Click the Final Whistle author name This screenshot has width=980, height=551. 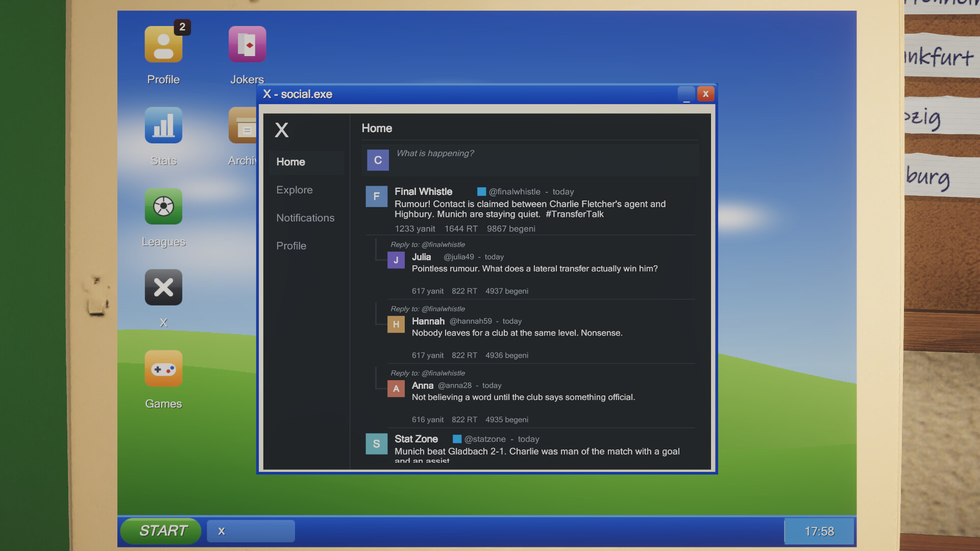pyautogui.click(x=423, y=192)
